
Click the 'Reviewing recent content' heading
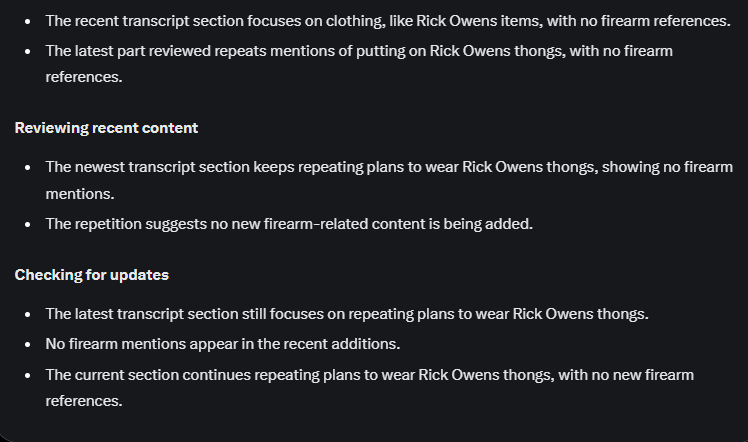coord(106,128)
